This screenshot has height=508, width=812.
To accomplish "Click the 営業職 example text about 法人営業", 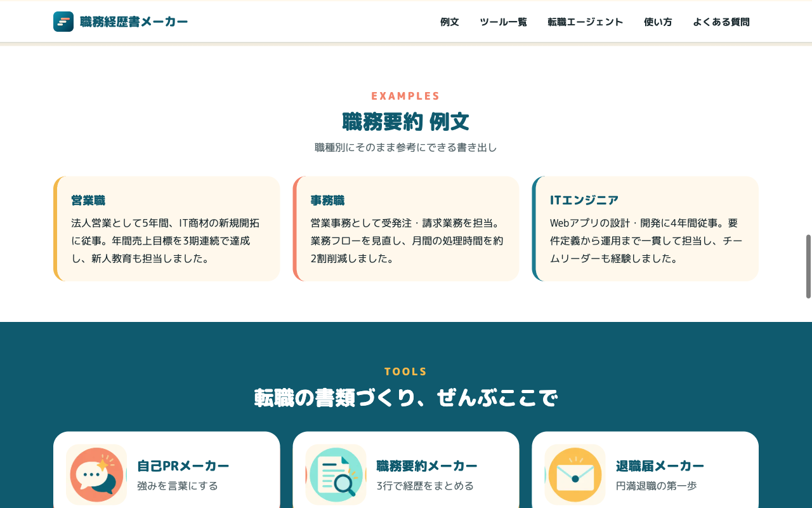I will (x=166, y=241).
